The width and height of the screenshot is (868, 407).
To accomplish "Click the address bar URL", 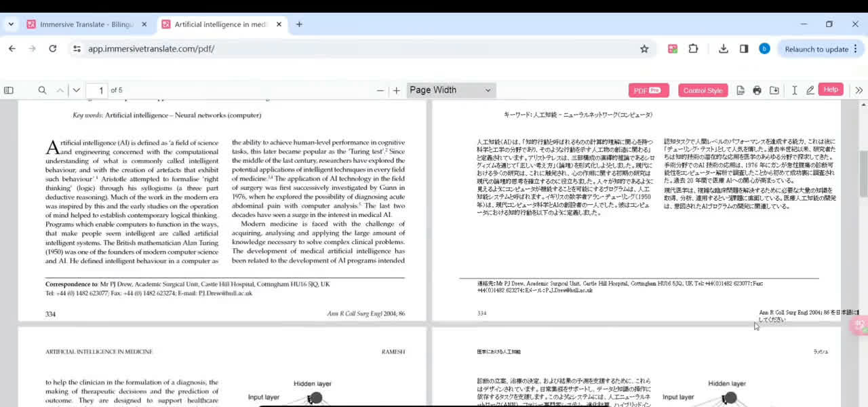I will point(151,49).
